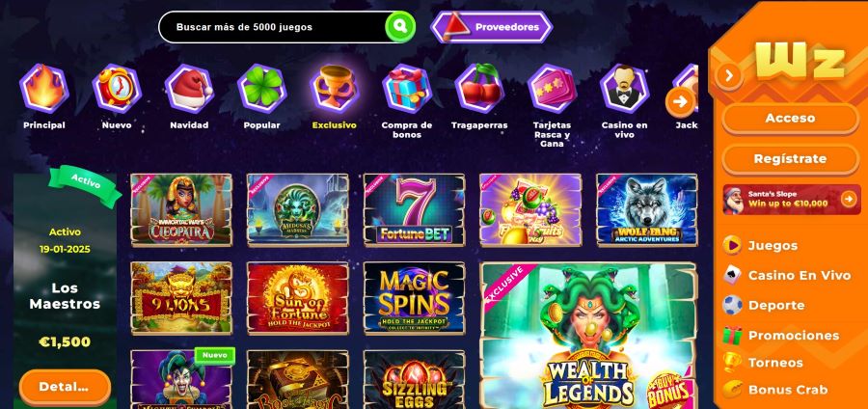Select the Casino en vivo dealer icon
868x409 pixels.
624,89
